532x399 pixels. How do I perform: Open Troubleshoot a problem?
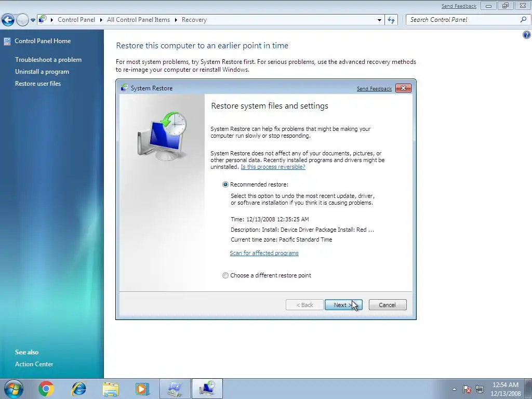click(48, 60)
